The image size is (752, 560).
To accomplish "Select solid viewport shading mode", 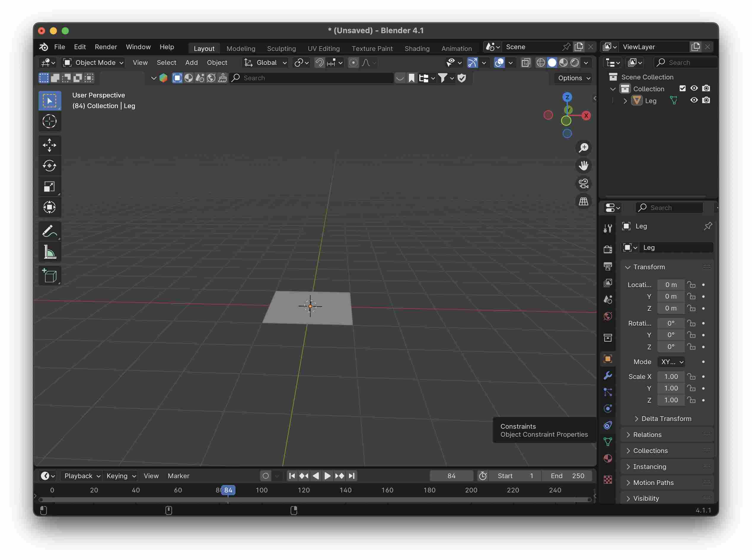I will pyautogui.click(x=552, y=63).
